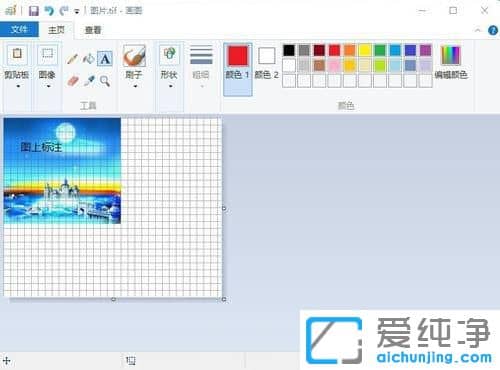The image size is (500, 370).
Task: Pick the red palette swatch
Action: coord(335,50)
